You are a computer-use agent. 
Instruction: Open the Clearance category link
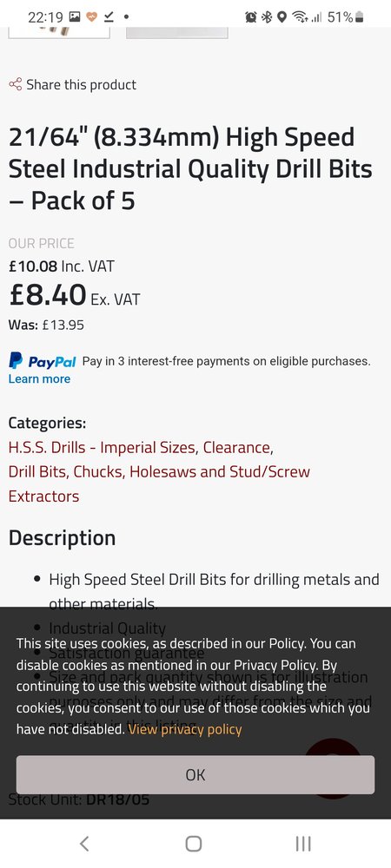[x=238, y=447]
